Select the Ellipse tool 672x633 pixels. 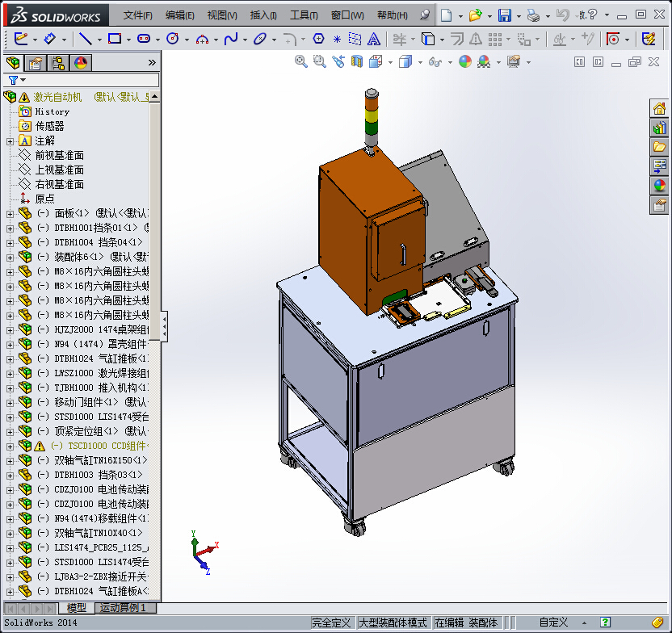click(x=260, y=39)
